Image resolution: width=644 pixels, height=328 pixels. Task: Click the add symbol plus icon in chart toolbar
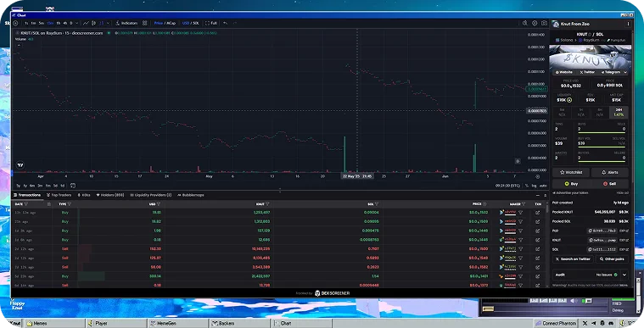click(x=15, y=24)
